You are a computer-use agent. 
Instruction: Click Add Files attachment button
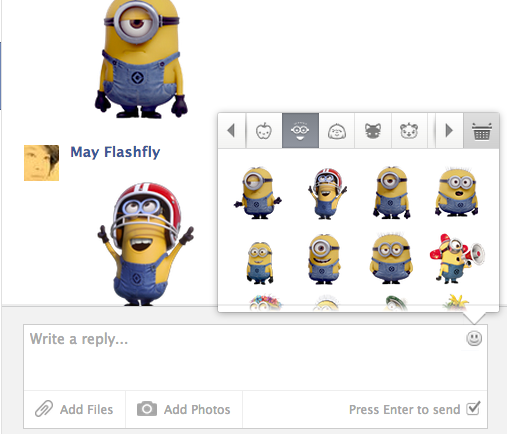[74, 409]
